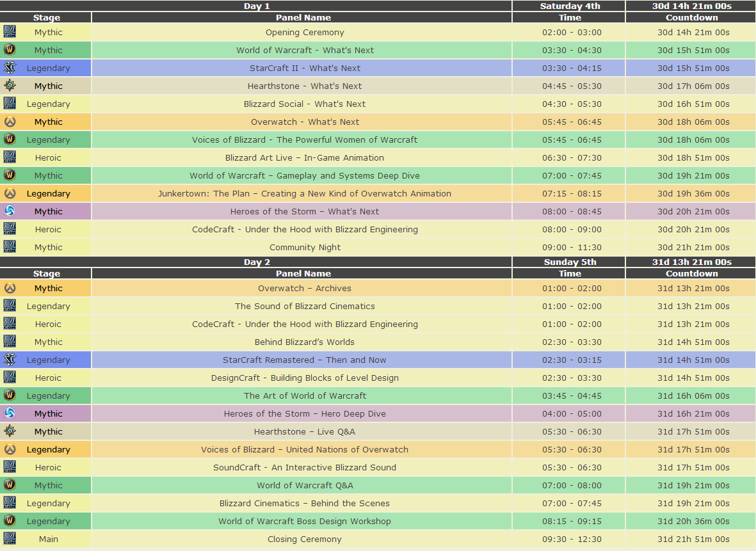The height and width of the screenshot is (551, 756).
Task: Select the 'Sunday 5th' date header
Action: coord(570,262)
